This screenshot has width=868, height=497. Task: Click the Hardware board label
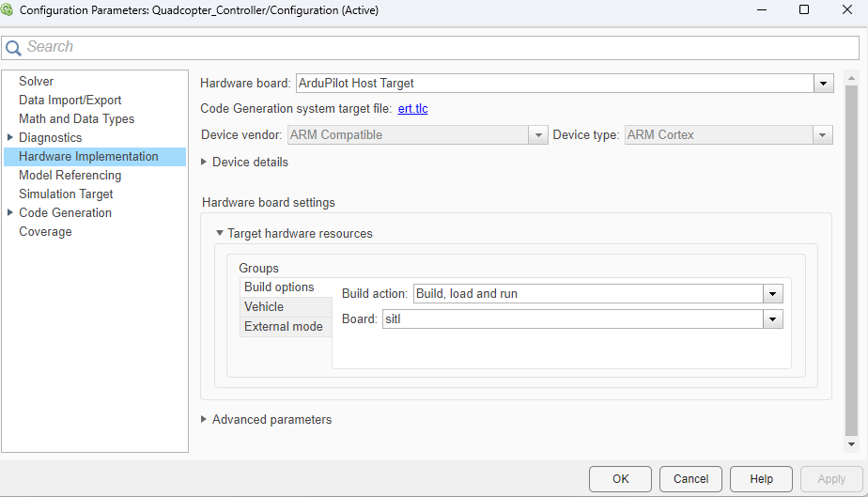[x=245, y=84]
